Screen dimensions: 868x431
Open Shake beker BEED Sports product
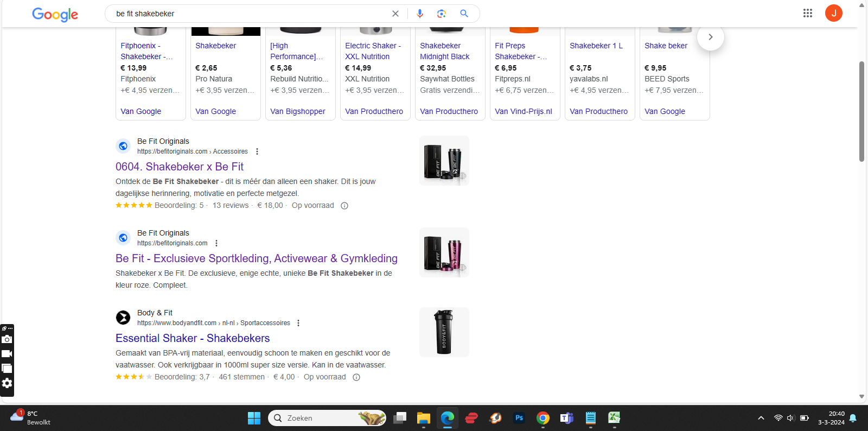pos(666,46)
